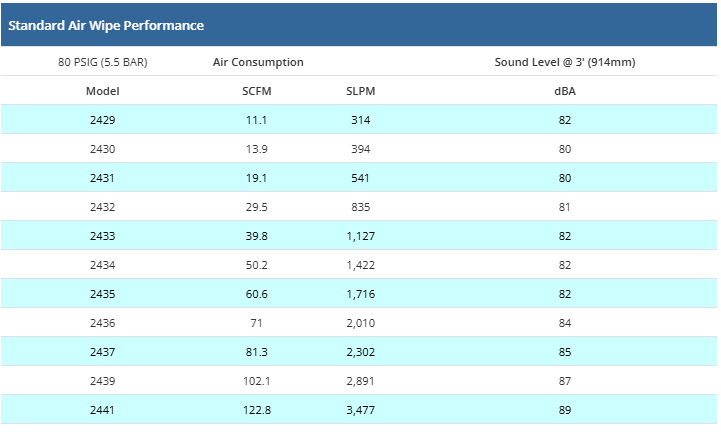This screenshot has width=721, height=448.
Task: Select model 2430 in the table
Action: click(104, 149)
